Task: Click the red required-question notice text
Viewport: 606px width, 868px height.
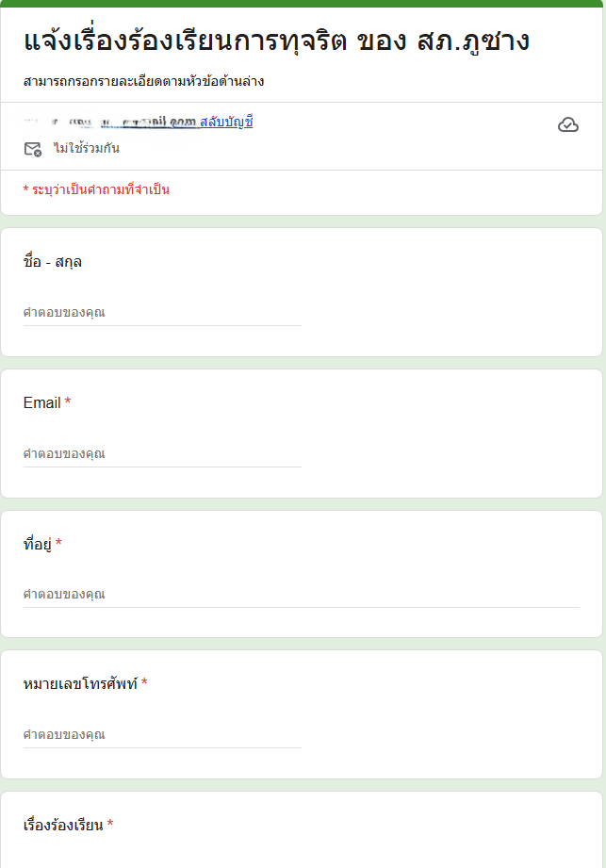Action: click(x=96, y=189)
